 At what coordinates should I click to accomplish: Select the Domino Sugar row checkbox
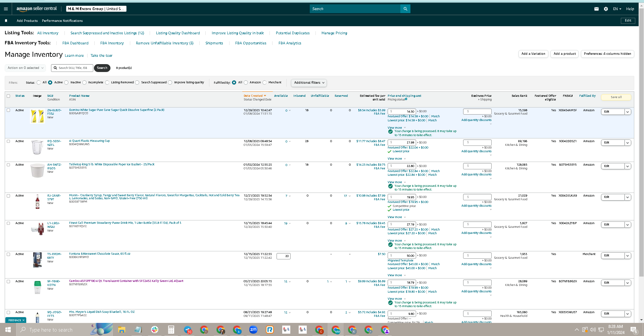pyautogui.click(x=8, y=110)
